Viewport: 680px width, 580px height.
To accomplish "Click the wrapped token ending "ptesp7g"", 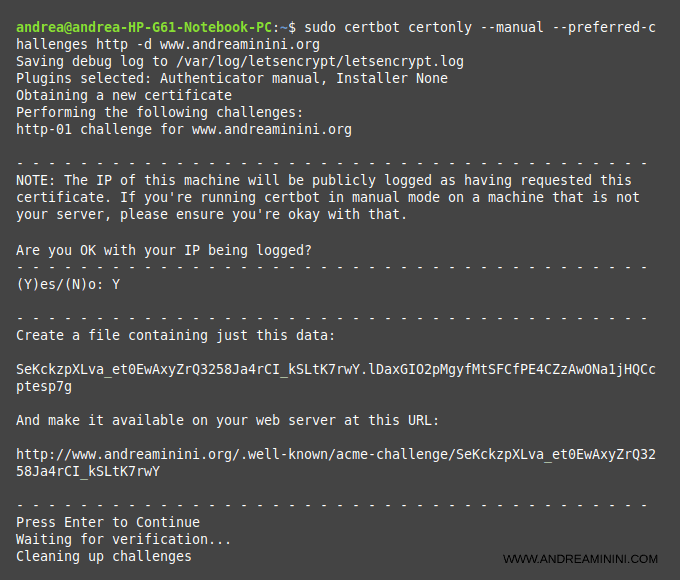I will tap(44, 386).
